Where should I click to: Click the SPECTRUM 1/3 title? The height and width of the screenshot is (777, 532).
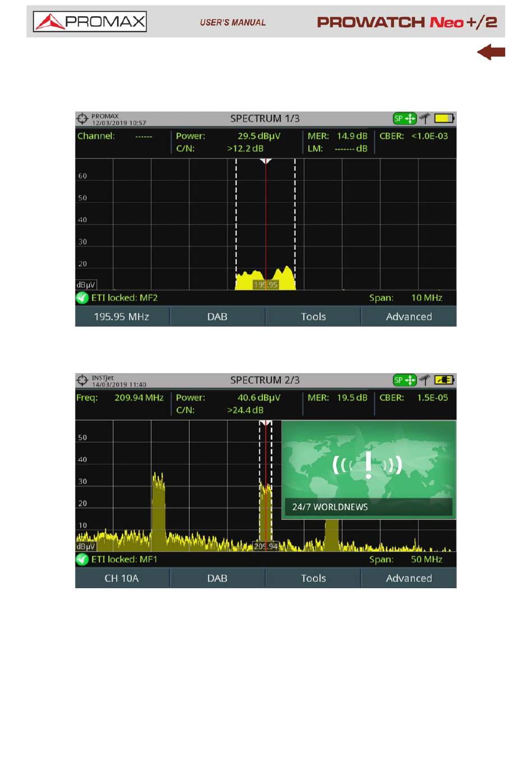pyautogui.click(x=265, y=119)
